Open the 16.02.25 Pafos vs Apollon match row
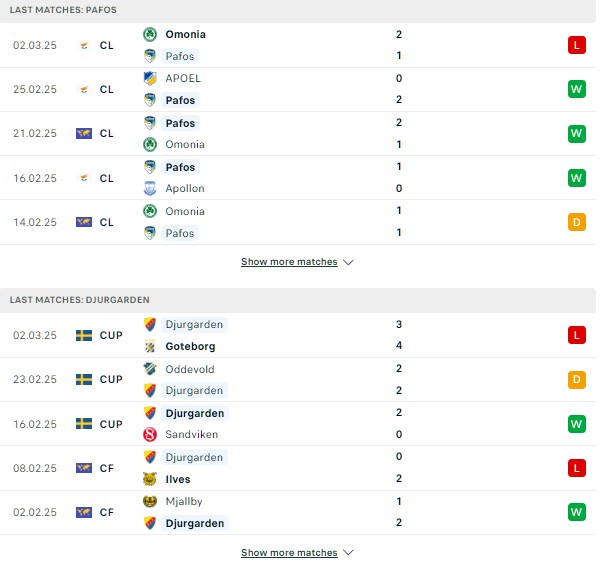Screen dimensions: 601x570 [298, 178]
